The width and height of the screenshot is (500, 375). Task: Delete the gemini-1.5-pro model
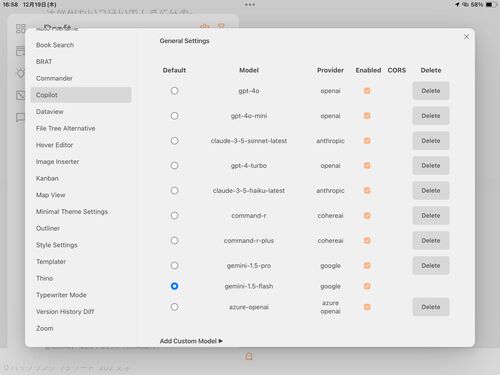[431, 265]
